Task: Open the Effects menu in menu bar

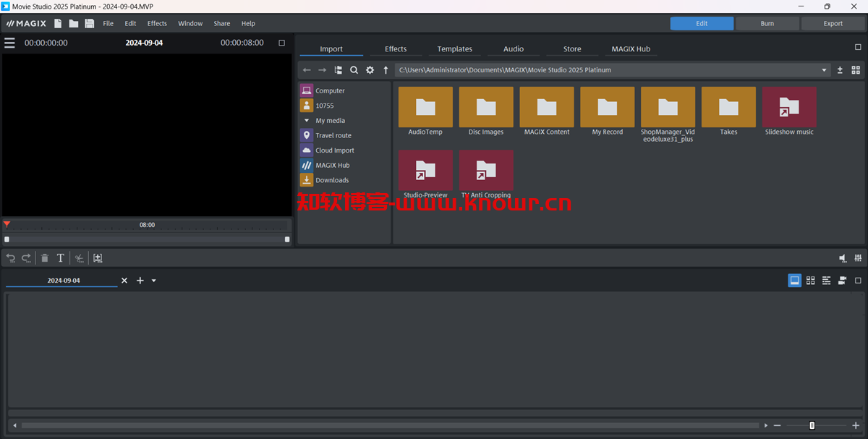Action: (157, 23)
